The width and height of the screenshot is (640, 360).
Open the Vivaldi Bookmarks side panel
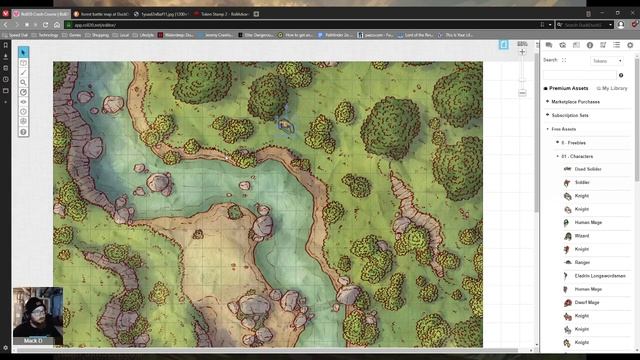coord(5,45)
